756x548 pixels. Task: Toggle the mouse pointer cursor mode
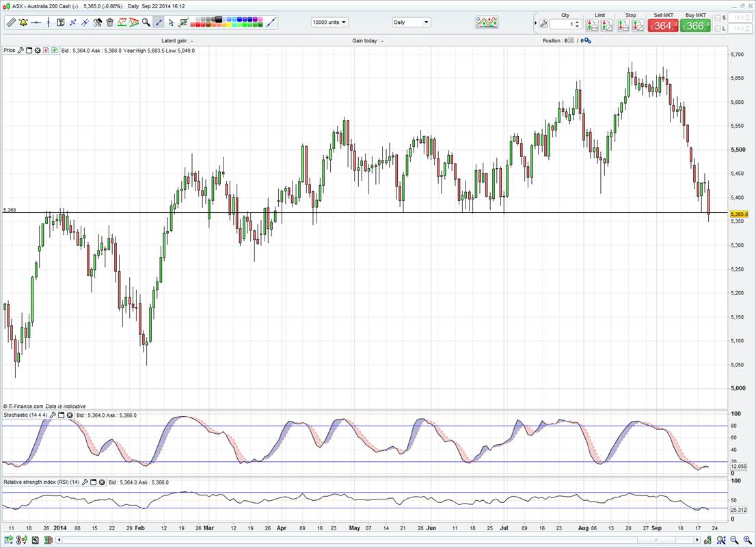click(x=171, y=23)
